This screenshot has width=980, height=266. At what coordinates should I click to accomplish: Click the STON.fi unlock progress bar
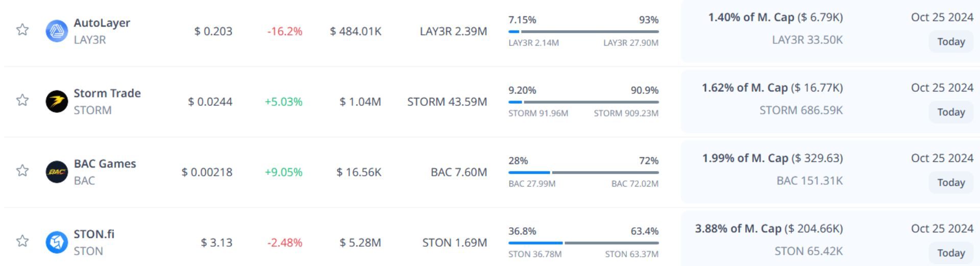click(583, 243)
